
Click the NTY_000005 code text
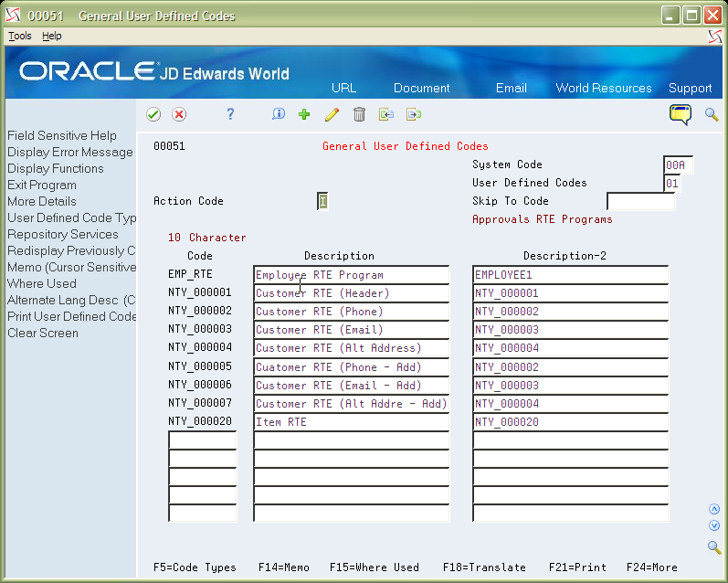click(200, 366)
